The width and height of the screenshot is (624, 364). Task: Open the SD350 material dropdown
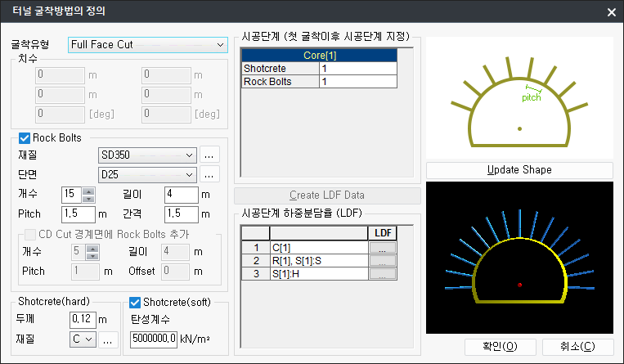point(189,154)
